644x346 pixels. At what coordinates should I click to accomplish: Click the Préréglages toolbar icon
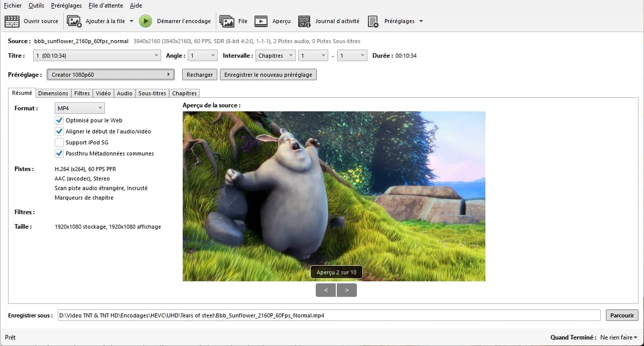[373, 21]
